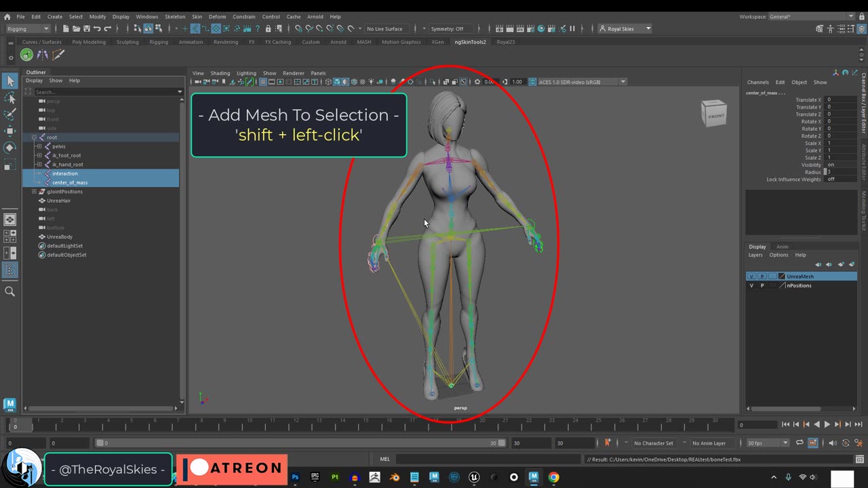This screenshot has width=868, height=488.
Task: Click the Redo arrow icon
Action: pos(107,28)
